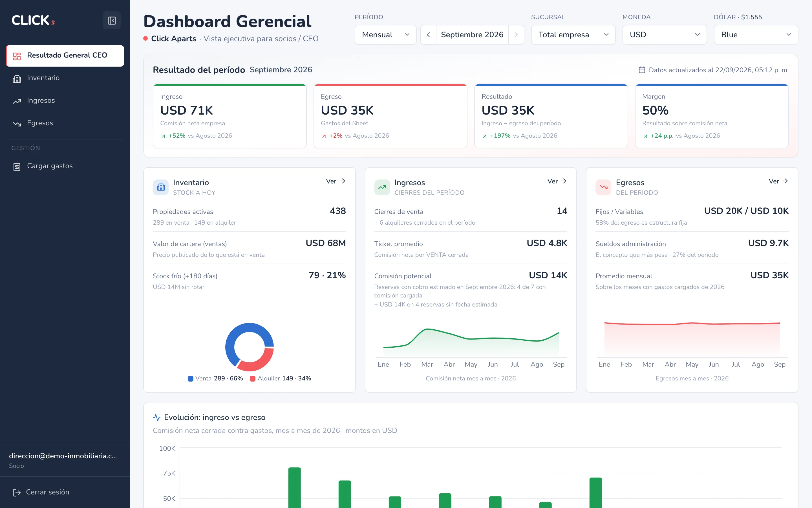Click the red Egresos card trend icon
The width and height of the screenshot is (812, 508).
[x=604, y=187]
